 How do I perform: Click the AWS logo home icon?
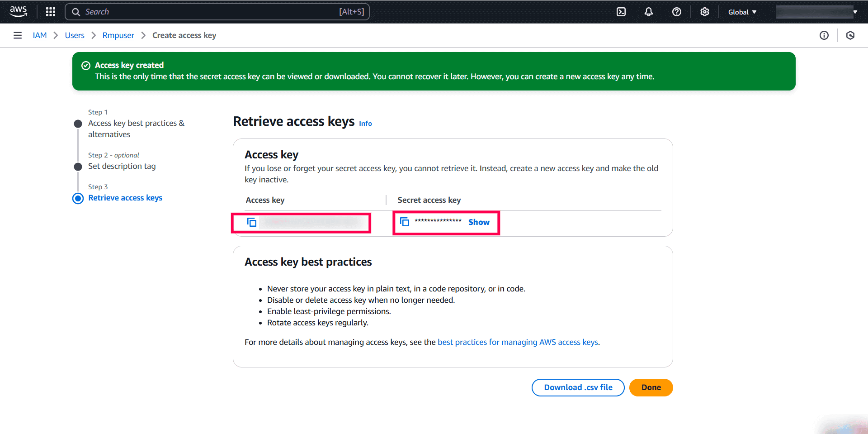tap(19, 11)
